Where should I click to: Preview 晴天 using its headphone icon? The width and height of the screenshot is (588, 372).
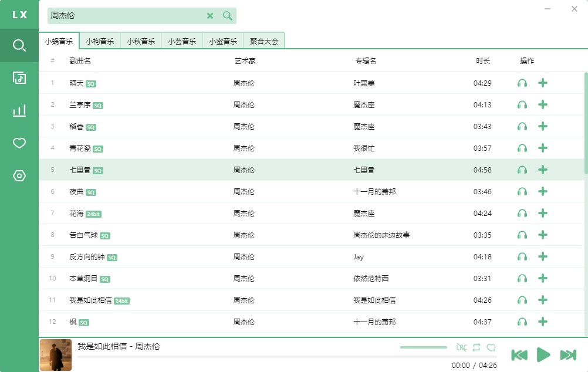coord(522,83)
